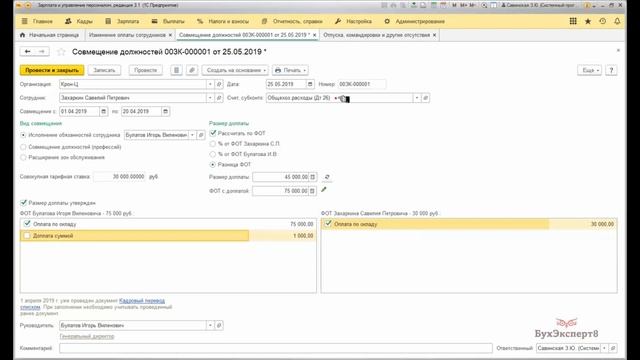Open the Сотрудник record via its open icon
The height and width of the screenshot is (360, 640).
click(x=219, y=98)
